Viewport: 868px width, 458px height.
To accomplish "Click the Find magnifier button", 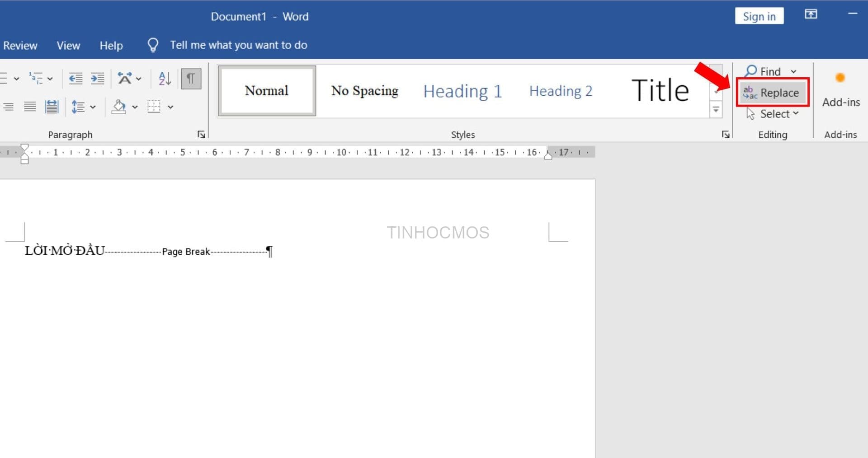I will 763,71.
